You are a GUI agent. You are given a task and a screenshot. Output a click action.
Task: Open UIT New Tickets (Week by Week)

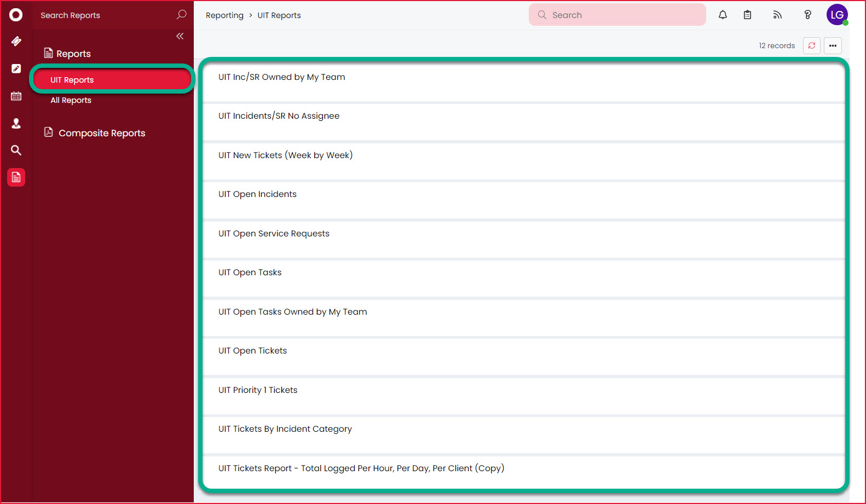(523, 161)
